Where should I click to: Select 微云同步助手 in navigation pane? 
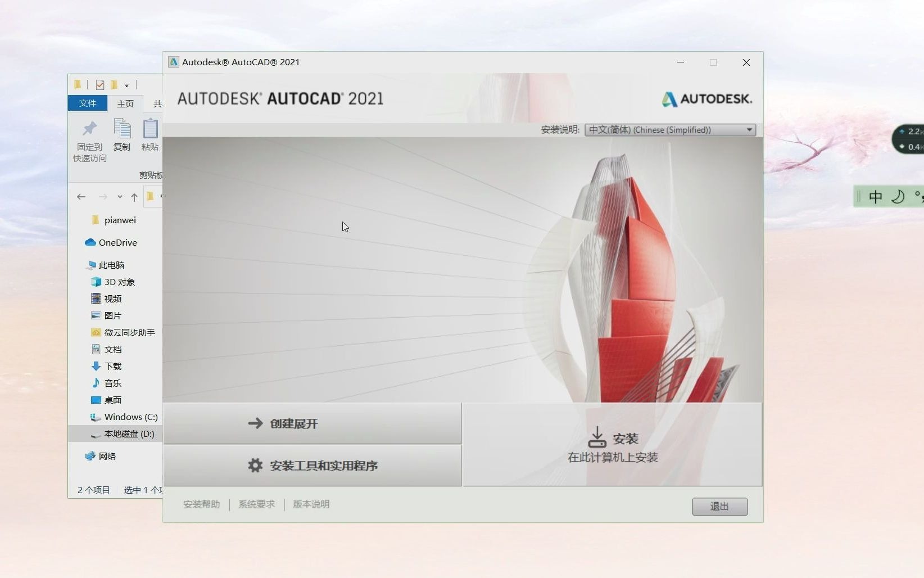coord(123,332)
